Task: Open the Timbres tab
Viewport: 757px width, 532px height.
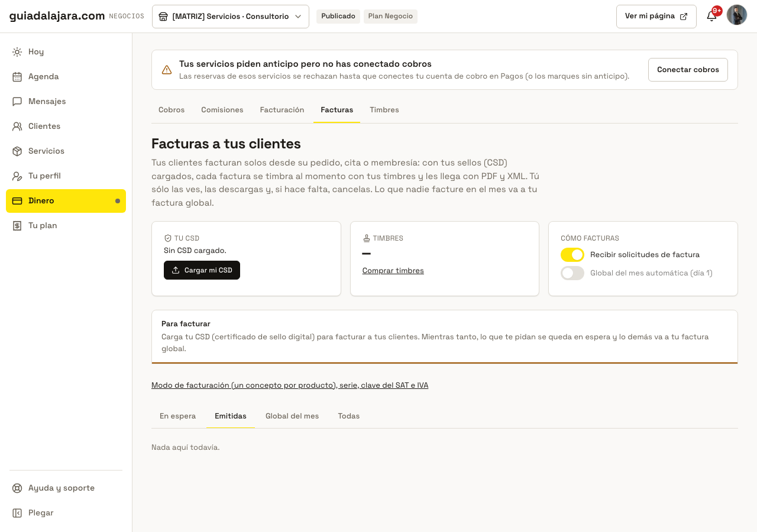Action: [x=384, y=110]
